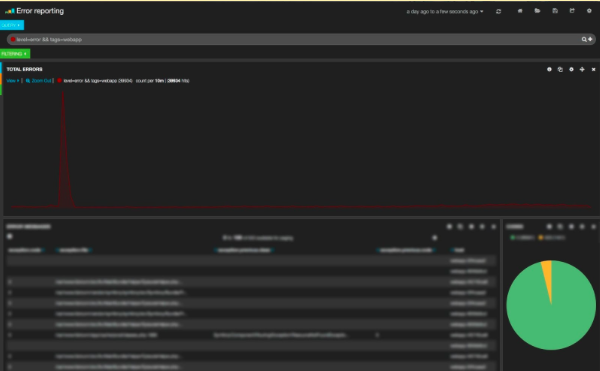Click the move icon on Total Errors panel
Screen dimensions: 600x371
[582, 69]
